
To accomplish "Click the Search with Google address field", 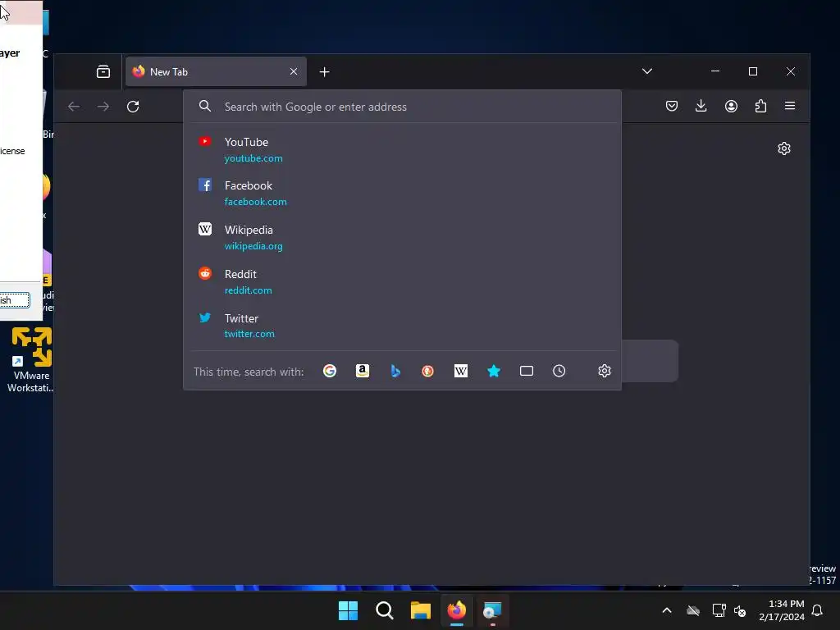I will (402, 107).
